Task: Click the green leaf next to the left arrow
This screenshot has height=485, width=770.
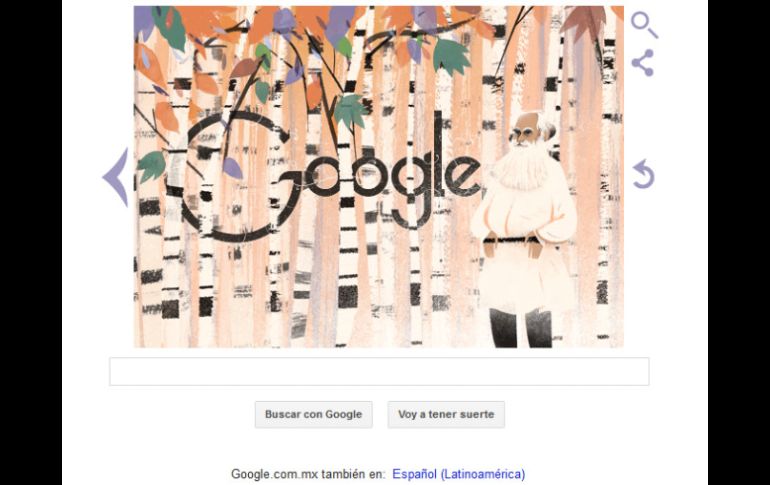Action: click(x=151, y=165)
